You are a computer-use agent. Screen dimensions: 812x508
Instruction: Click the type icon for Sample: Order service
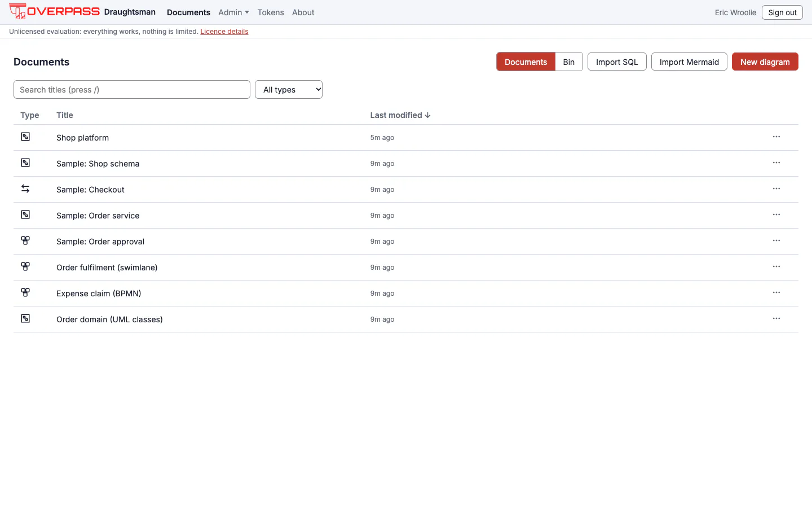pyautogui.click(x=25, y=214)
